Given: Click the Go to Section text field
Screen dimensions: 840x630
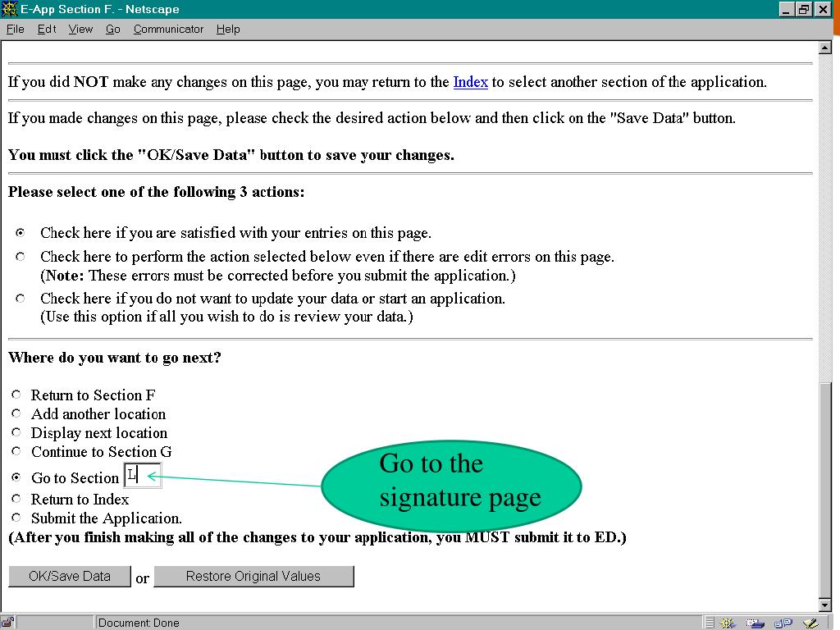Looking at the screenshot, I should click(142, 475).
